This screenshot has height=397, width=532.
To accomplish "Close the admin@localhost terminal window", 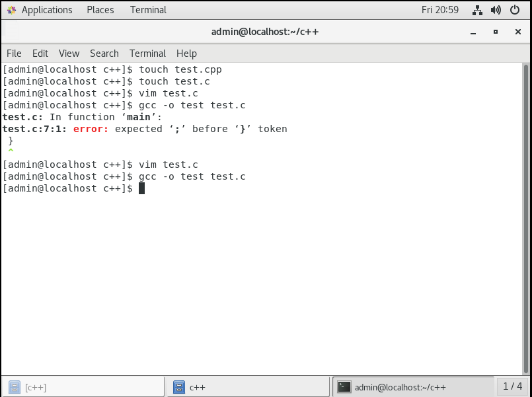I will (517, 32).
